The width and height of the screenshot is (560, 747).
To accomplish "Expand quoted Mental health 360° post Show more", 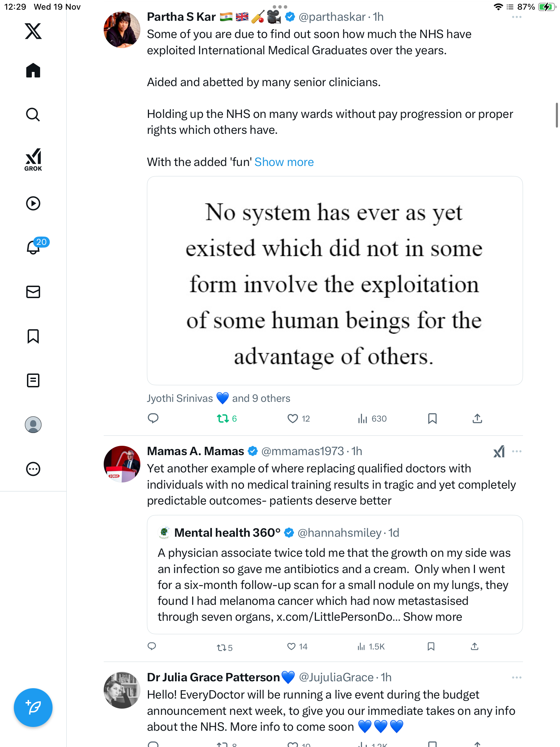I will [432, 617].
